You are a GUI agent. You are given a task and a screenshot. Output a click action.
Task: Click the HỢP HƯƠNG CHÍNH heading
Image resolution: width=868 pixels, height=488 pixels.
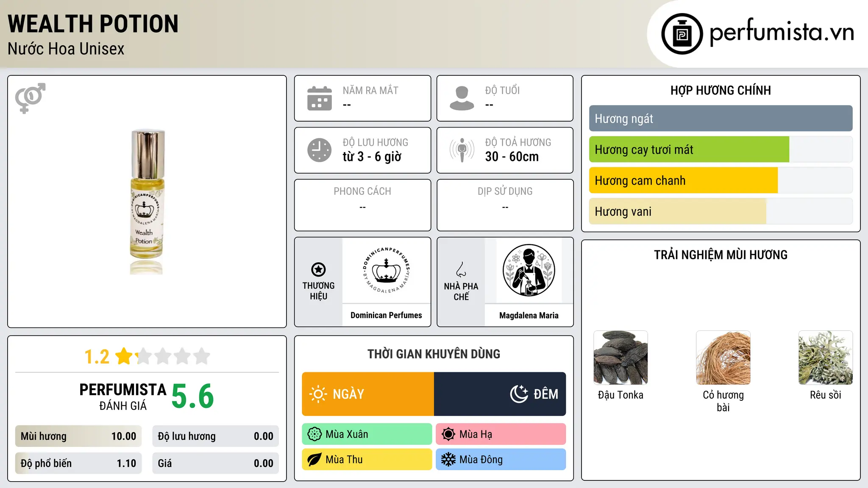721,90
